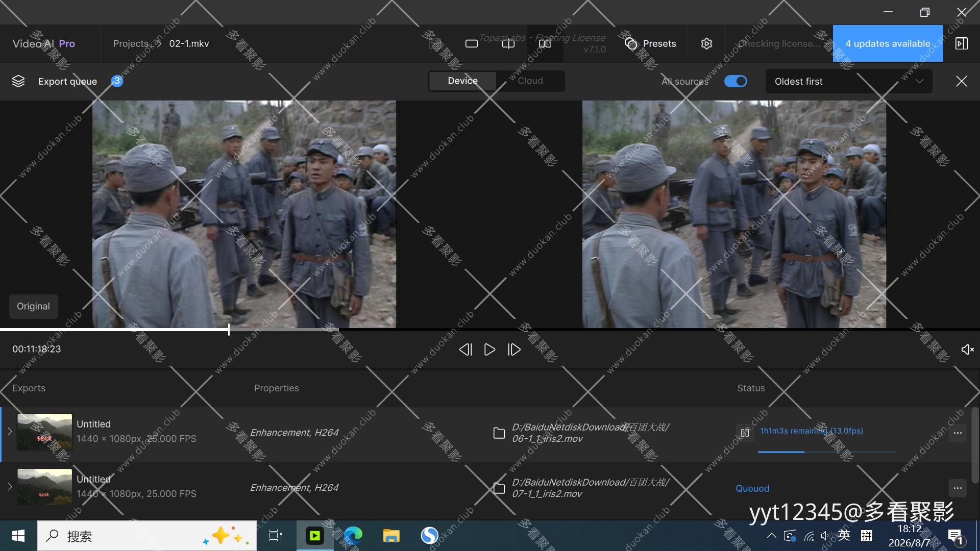
Task: Open the volume tray icon
Action: point(825,536)
